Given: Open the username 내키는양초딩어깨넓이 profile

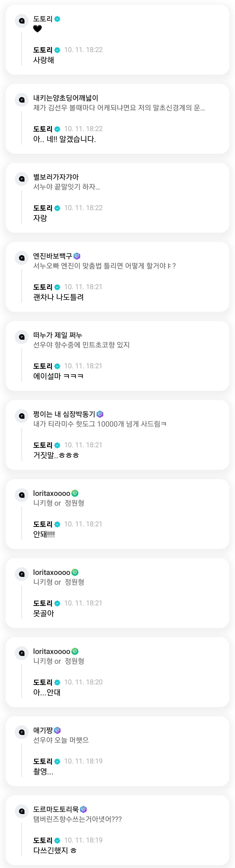Looking at the screenshot, I should click(x=66, y=98).
